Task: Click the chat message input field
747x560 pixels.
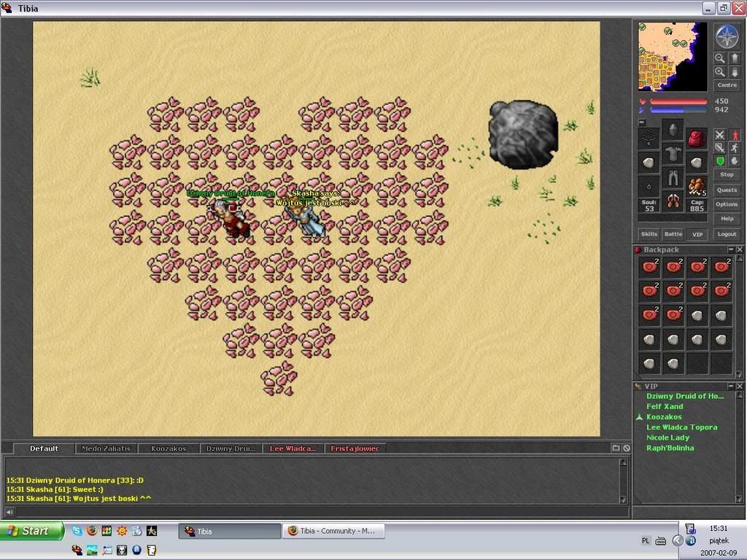Action: [322, 513]
